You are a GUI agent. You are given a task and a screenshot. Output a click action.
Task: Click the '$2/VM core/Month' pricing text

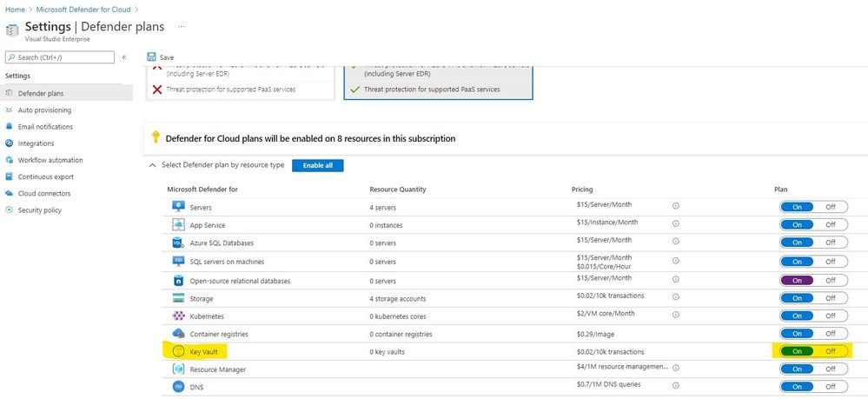[x=605, y=314]
